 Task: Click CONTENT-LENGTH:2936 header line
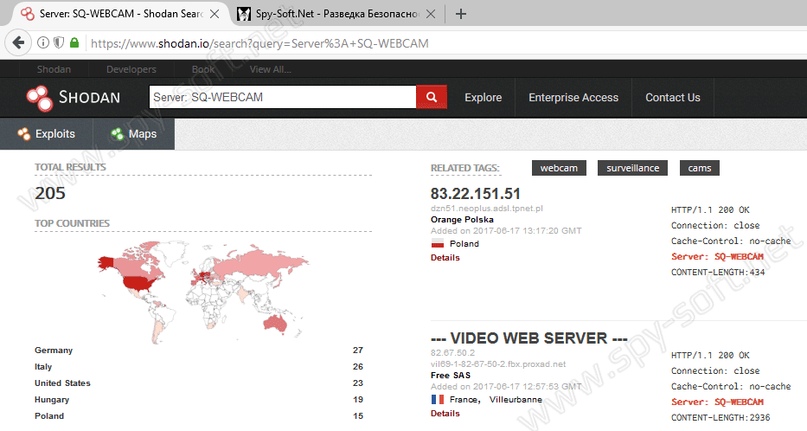tap(721, 417)
